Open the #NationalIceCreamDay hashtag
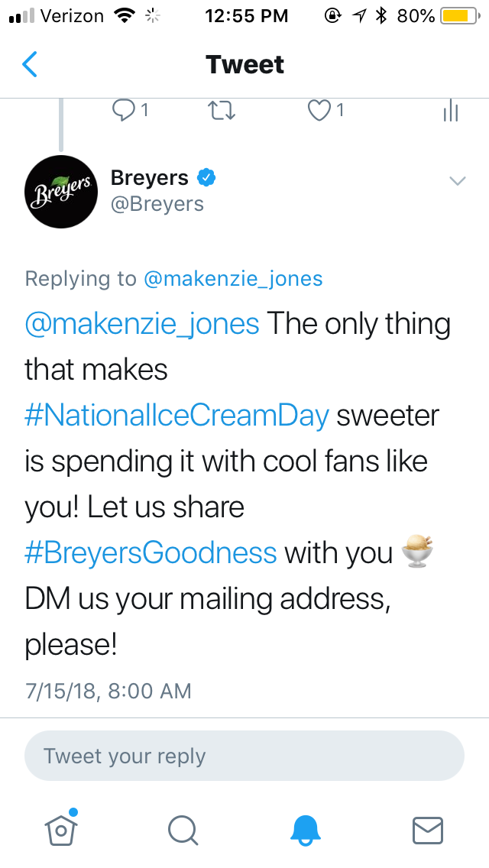Image resolution: width=489 pixels, height=868 pixels. [177, 416]
